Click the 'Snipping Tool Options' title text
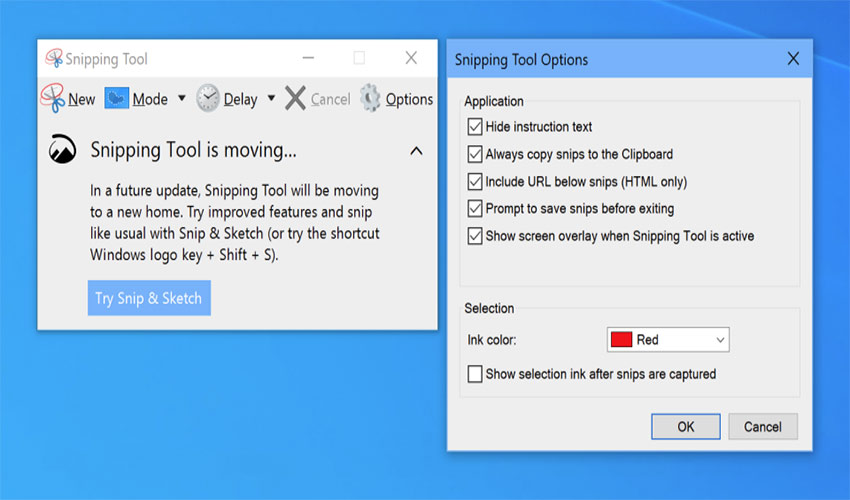Viewport: 850px width, 500px height. click(x=521, y=60)
